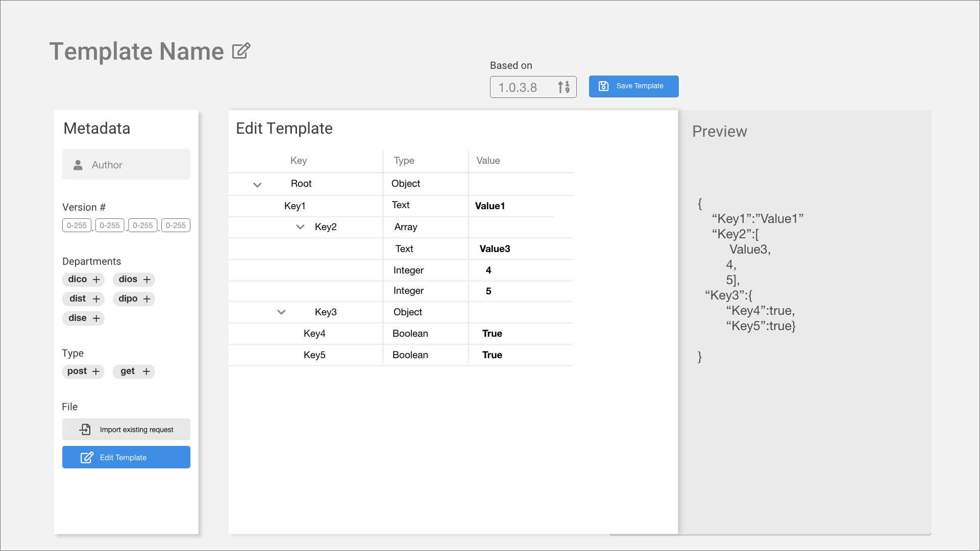Select the Value1 cell for Key1
The height and width of the screenshot is (551, 980).
tap(490, 206)
